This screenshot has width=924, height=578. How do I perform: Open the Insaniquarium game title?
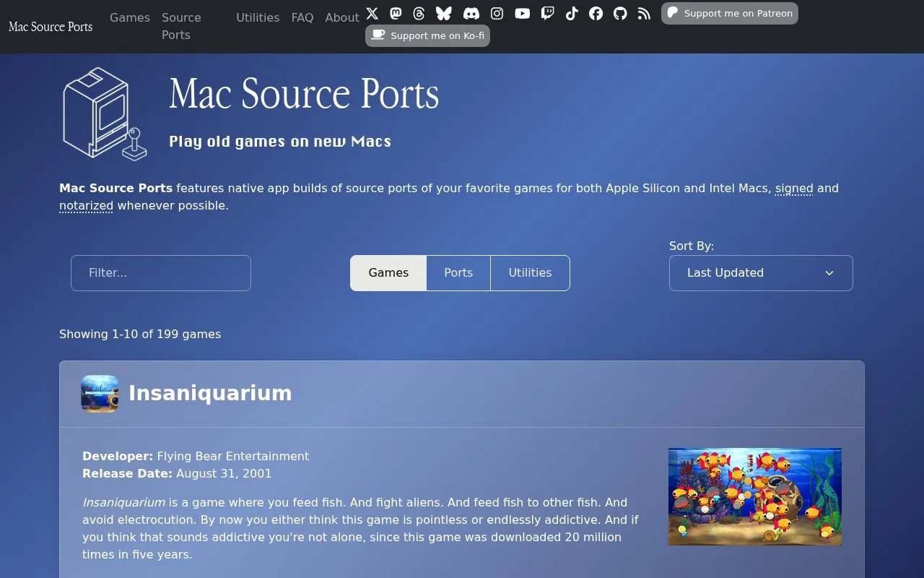(x=210, y=393)
